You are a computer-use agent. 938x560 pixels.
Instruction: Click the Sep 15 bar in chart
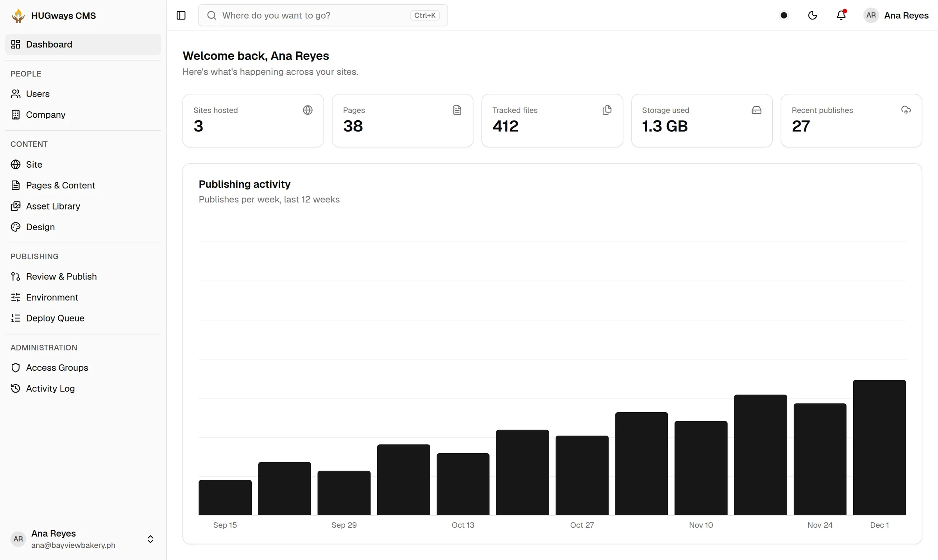coord(225,497)
